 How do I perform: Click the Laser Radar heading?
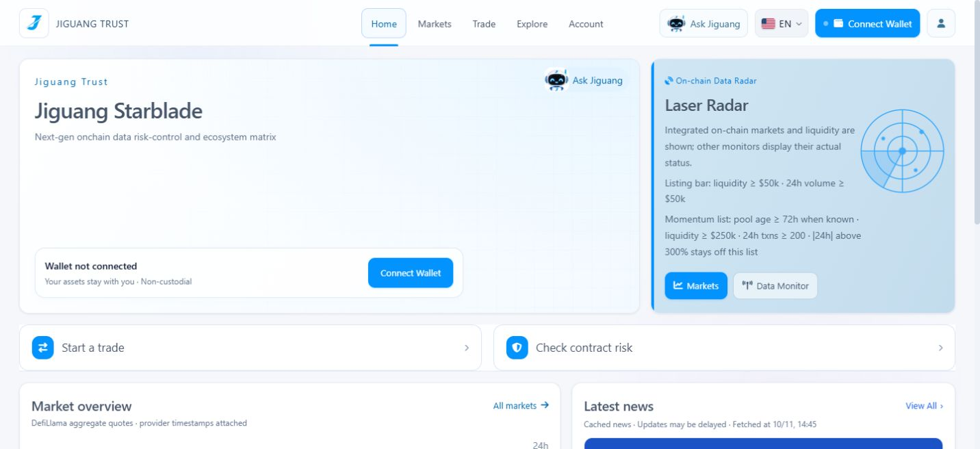click(706, 105)
